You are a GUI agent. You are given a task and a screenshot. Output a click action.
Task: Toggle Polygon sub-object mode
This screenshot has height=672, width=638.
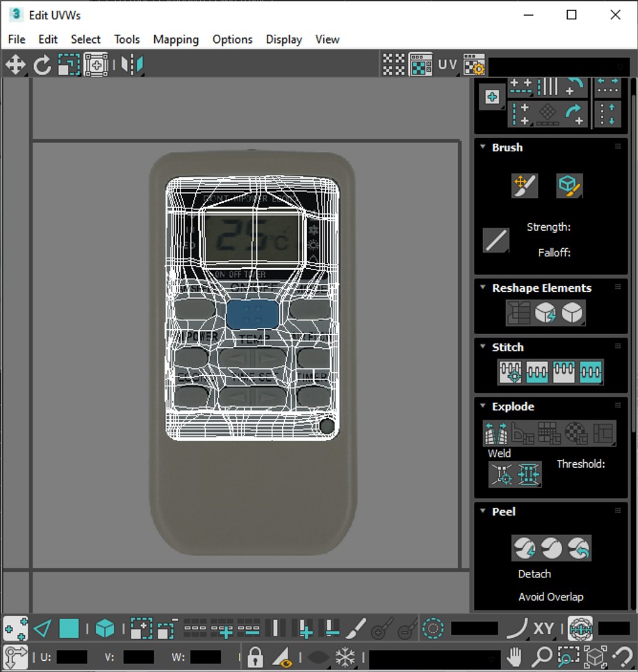click(68, 628)
